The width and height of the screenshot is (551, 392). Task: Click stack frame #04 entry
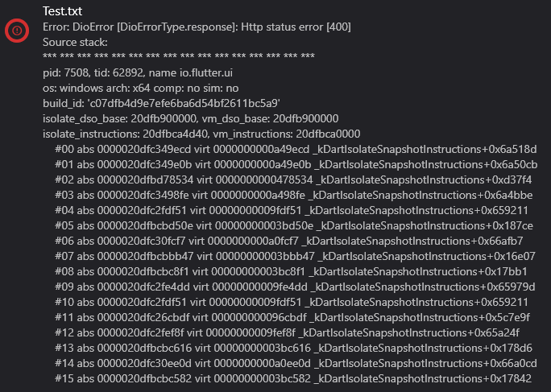[292, 210]
